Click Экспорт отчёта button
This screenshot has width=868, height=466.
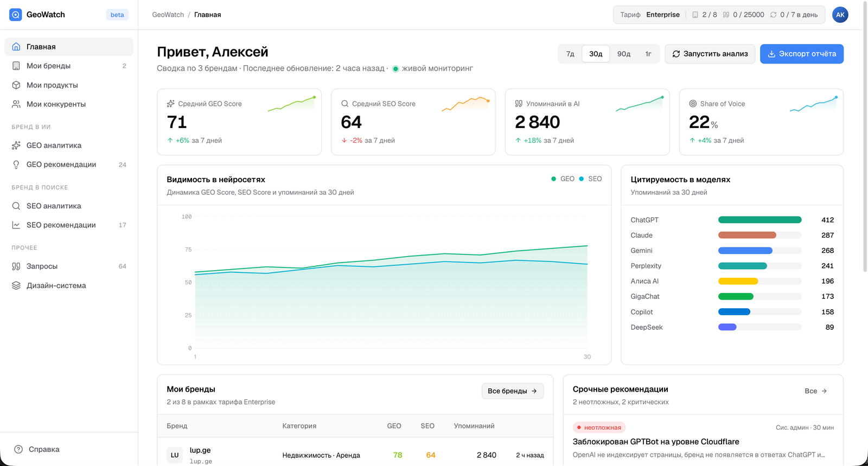[x=802, y=54]
